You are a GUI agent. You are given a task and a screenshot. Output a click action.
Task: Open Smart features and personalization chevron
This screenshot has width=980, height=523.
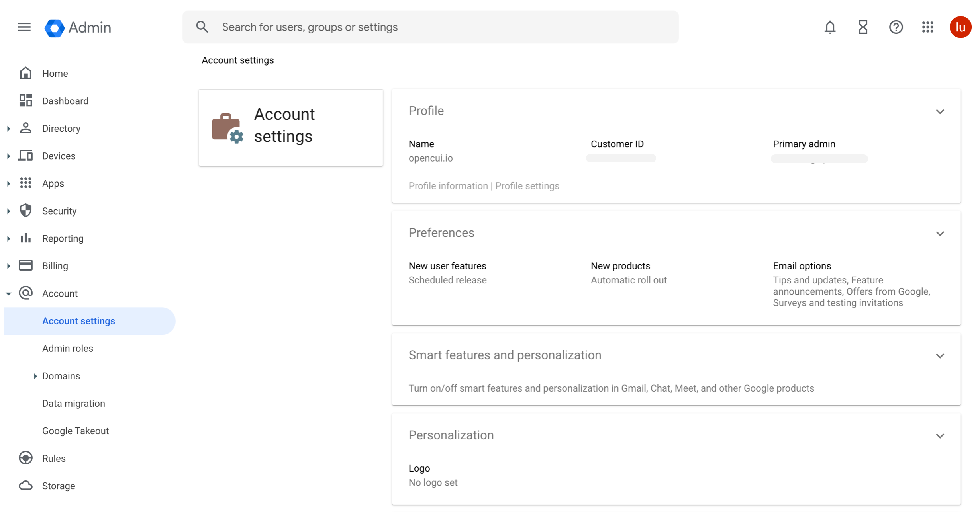click(x=941, y=355)
